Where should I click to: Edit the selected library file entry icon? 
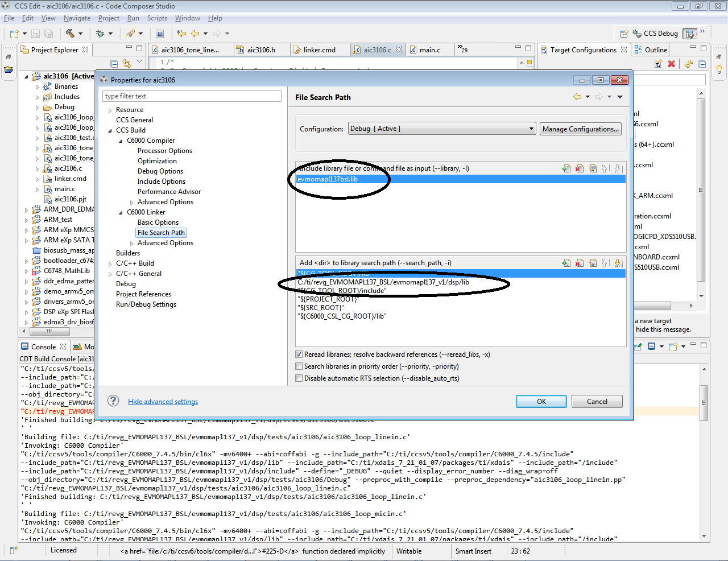pos(593,168)
